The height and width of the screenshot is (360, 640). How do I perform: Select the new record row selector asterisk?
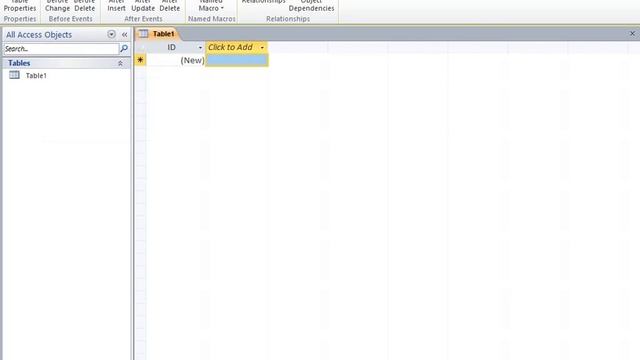[x=140, y=60]
